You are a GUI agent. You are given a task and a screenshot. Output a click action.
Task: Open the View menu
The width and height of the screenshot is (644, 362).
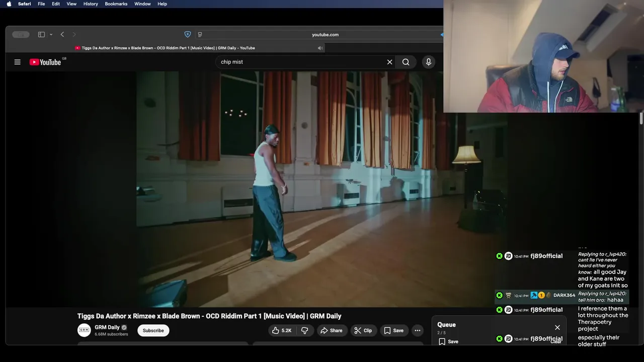tap(71, 4)
